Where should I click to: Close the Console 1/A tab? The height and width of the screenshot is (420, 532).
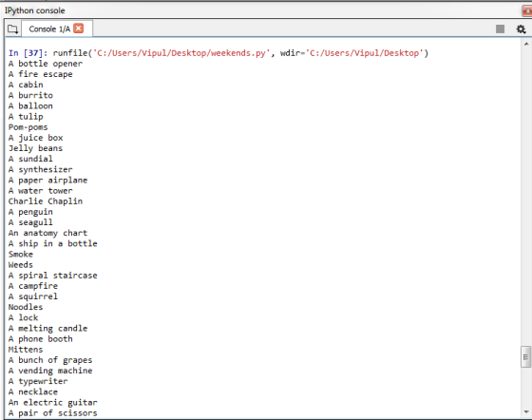tap(78, 29)
